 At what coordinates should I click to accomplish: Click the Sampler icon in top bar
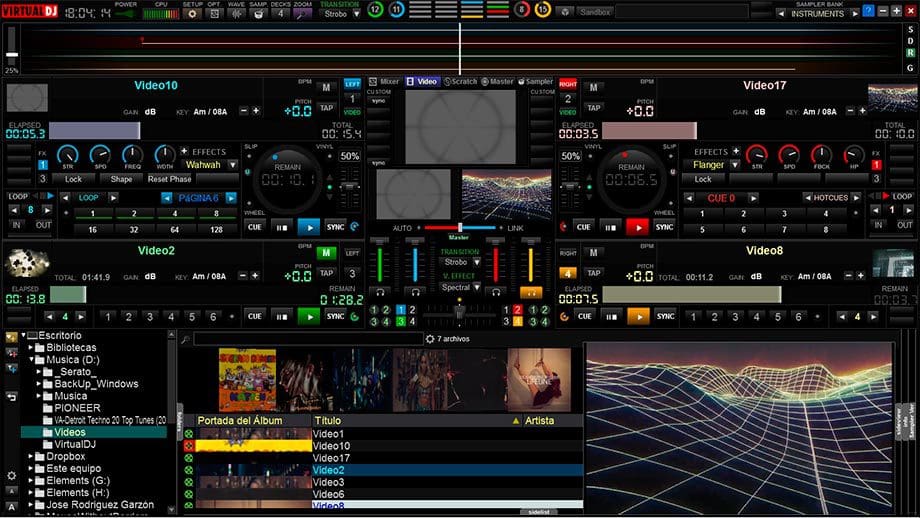pos(258,13)
